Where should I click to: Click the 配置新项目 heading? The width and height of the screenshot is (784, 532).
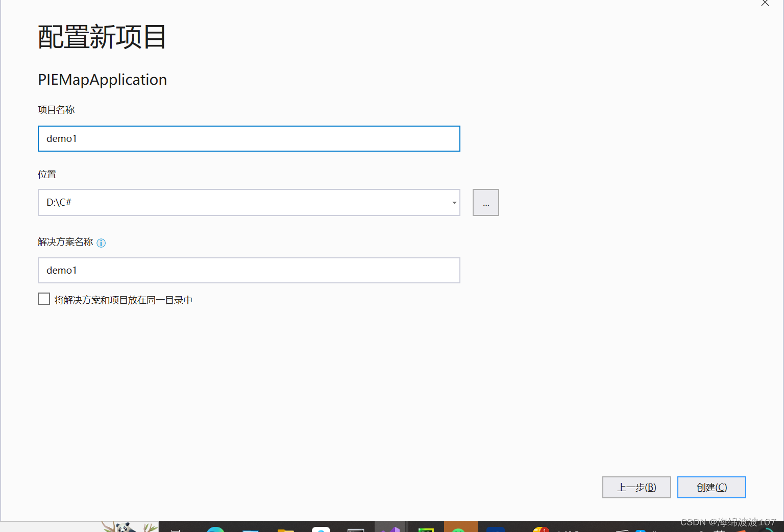pyautogui.click(x=102, y=37)
